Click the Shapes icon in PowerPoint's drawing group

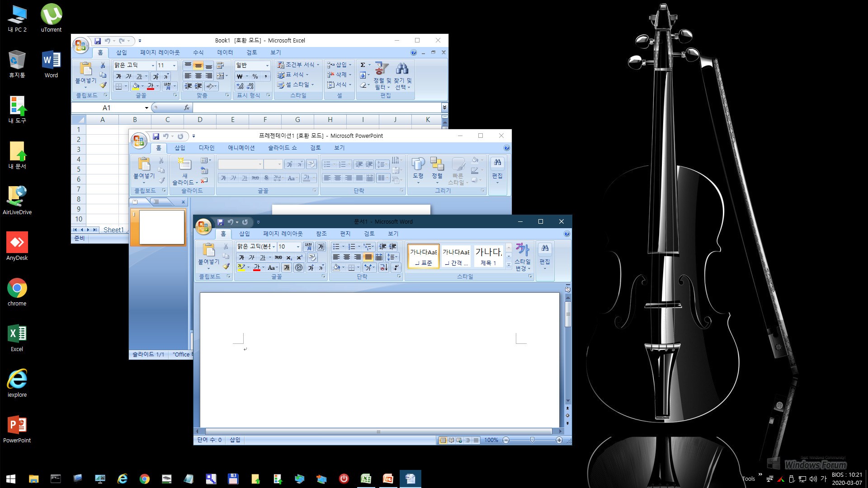click(418, 164)
